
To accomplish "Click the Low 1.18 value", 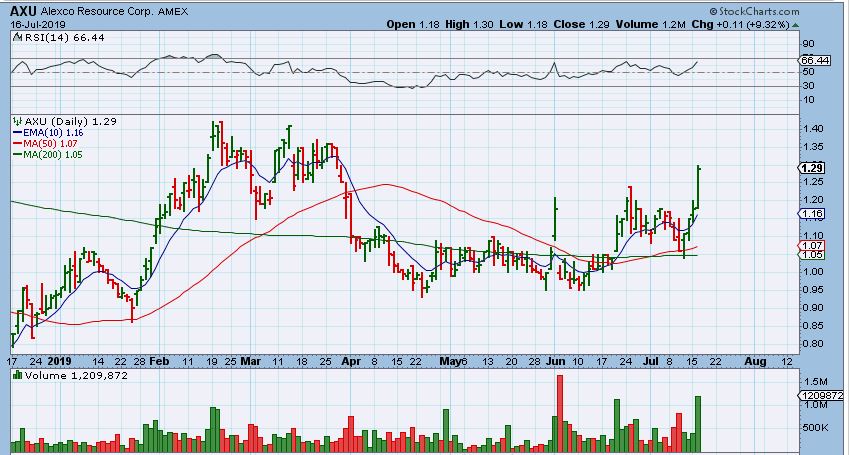I will (x=523, y=24).
